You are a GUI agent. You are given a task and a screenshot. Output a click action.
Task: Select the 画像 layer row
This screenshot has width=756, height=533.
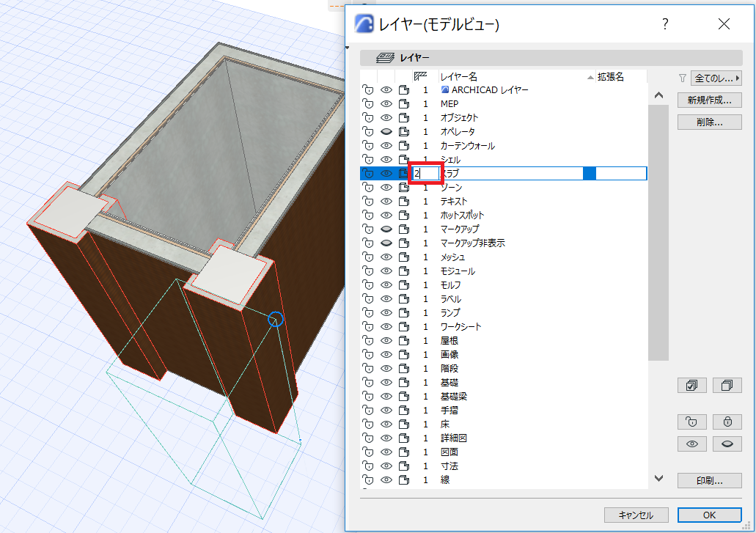[x=503, y=355]
